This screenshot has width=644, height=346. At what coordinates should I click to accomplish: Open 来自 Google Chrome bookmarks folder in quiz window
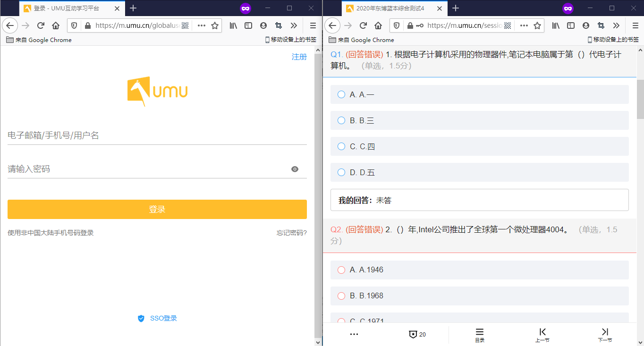361,40
